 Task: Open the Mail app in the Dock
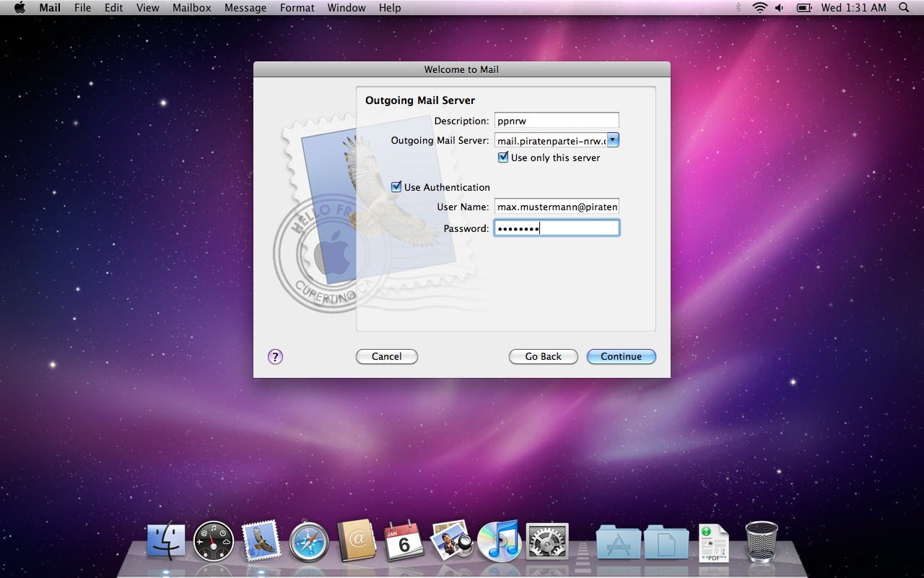click(x=260, y=541)
